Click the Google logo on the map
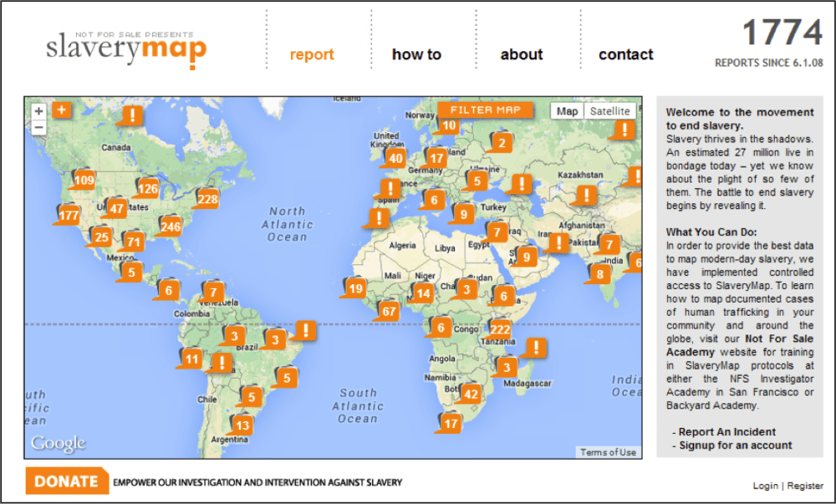This screenshot has width=836, height=504. click(x=59, y=443)
